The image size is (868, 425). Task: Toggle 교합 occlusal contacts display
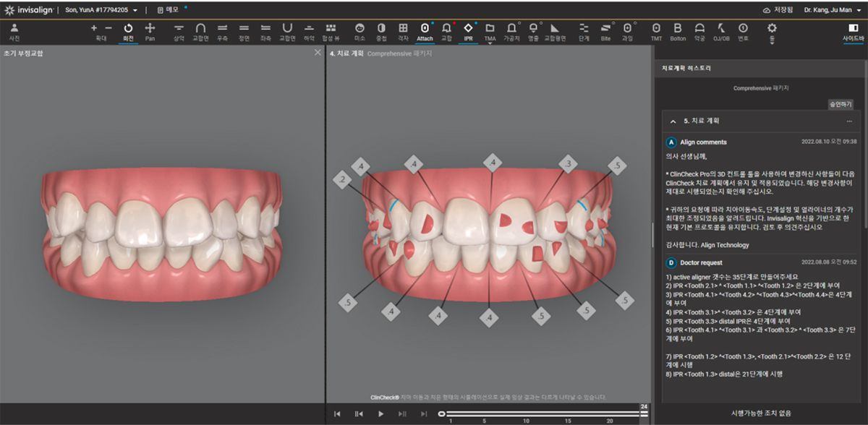point(446,31)
